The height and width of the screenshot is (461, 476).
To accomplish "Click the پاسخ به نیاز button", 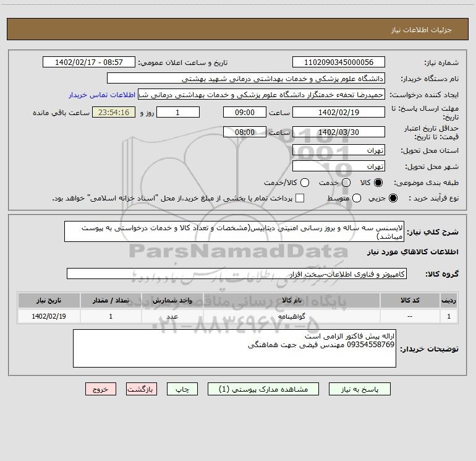I will [360, 389].
